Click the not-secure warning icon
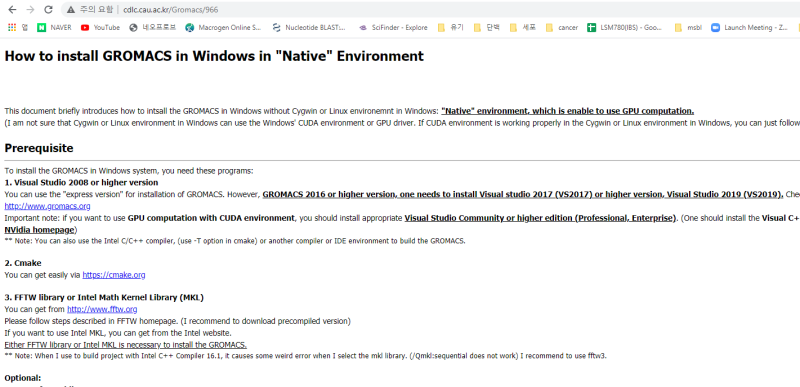Image resolution: width=800 pixels, height=387 pixels. tap(71, 10)
